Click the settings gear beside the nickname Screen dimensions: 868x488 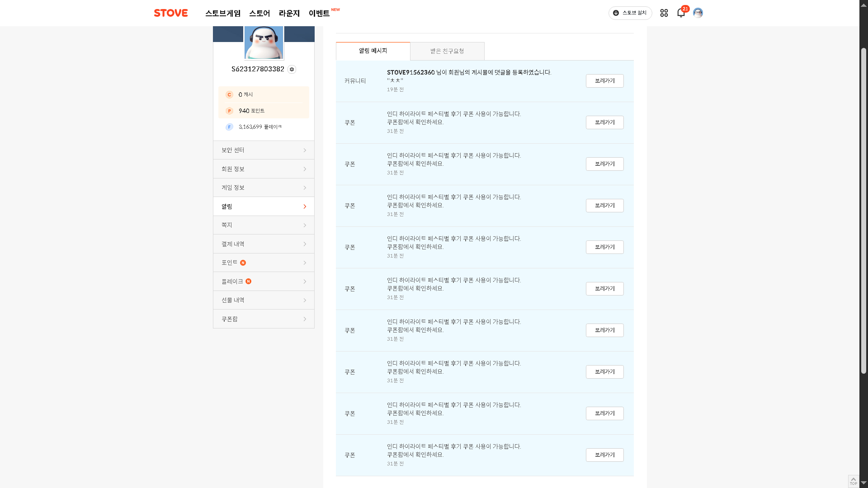click(292, 69)
